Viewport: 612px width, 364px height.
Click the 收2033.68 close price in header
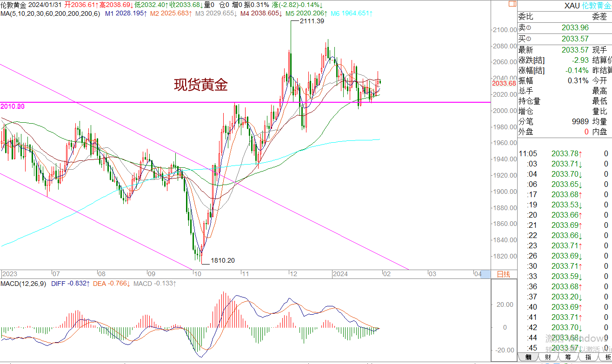[186, 5]
